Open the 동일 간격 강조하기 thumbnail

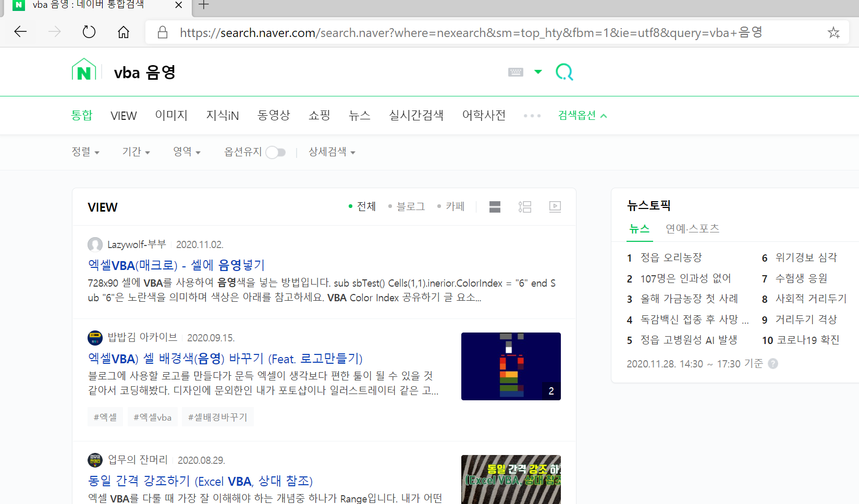[x=511, y=480]
